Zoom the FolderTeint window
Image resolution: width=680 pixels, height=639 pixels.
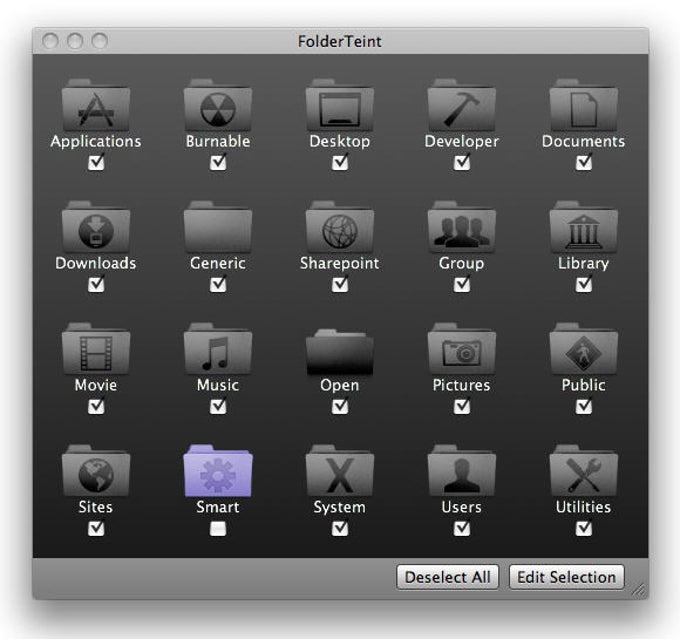[x=100, y=41]
